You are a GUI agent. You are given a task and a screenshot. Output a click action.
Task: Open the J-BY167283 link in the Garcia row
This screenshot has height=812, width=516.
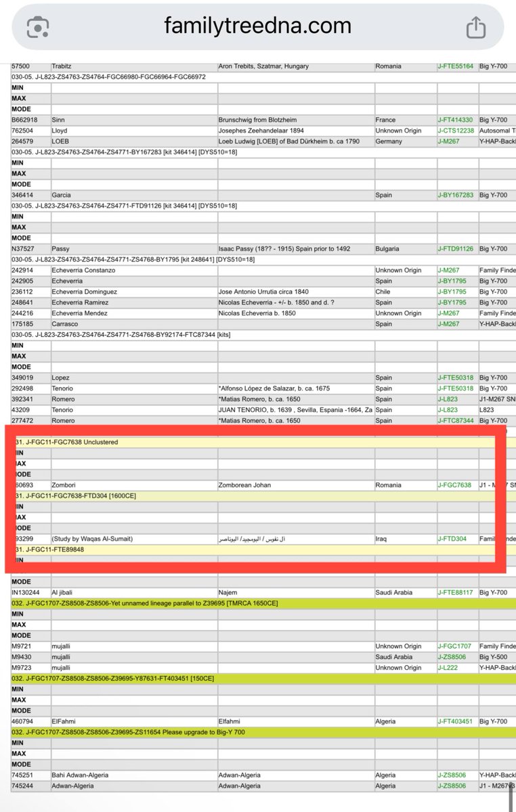point(457,195)
